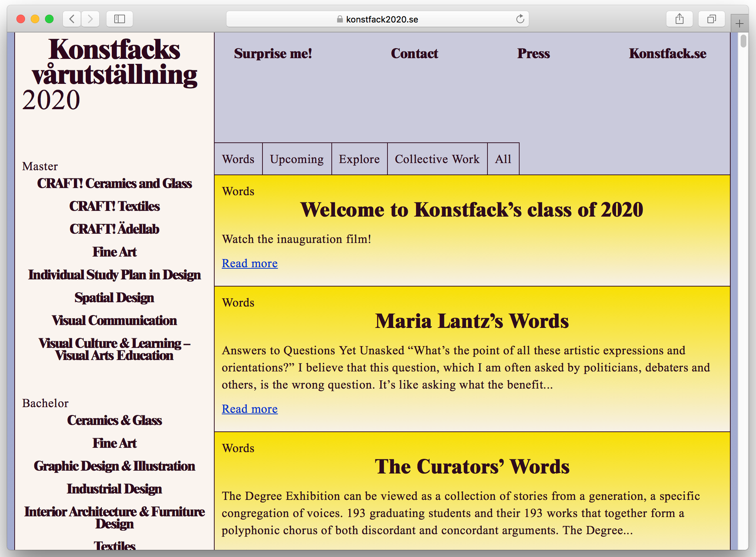This screenshot has width=756, height=557.
Task: Open the Share menu icon
Action: point(679,19)
